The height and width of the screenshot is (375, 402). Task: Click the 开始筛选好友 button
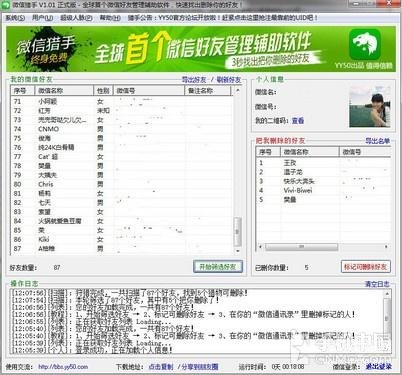click(x=218, y=267)
